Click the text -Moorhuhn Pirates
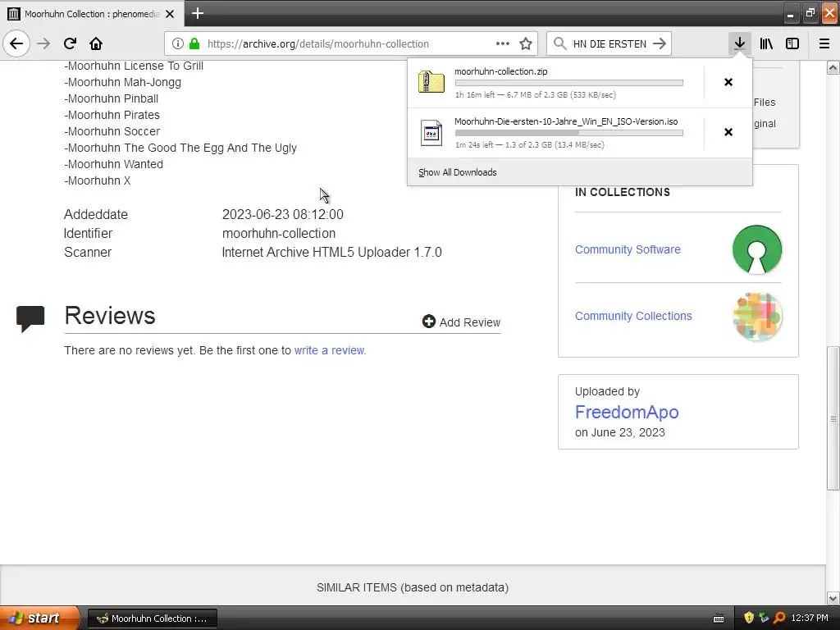The height and width of the screenshot is (630, 840). (x=112, y=115)
